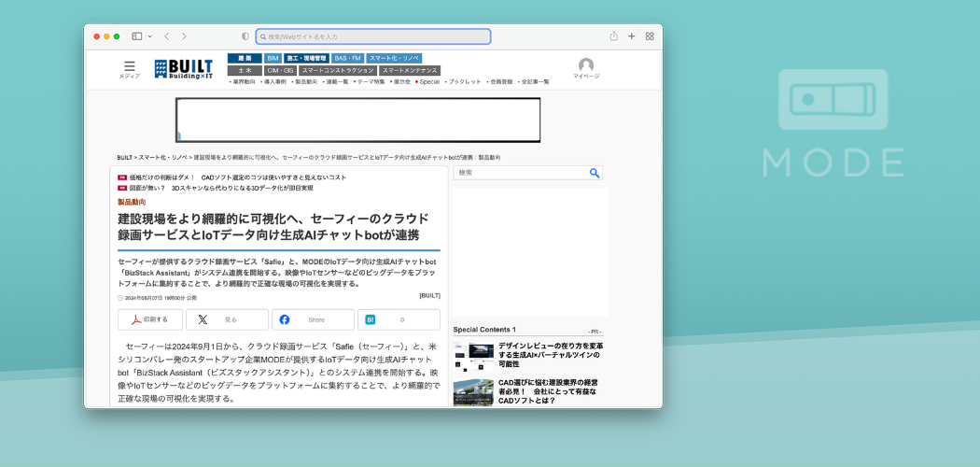This screenshot has height=467, width=980.
Task: Go back with Safari back arrow
Action: tap(166, 36)
